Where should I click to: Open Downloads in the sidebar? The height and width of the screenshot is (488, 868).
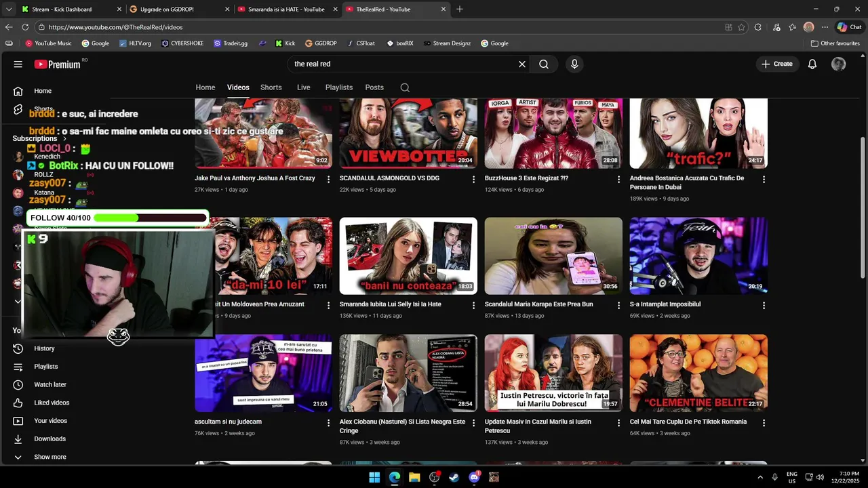pyautogui.click(x=50, y=439)
